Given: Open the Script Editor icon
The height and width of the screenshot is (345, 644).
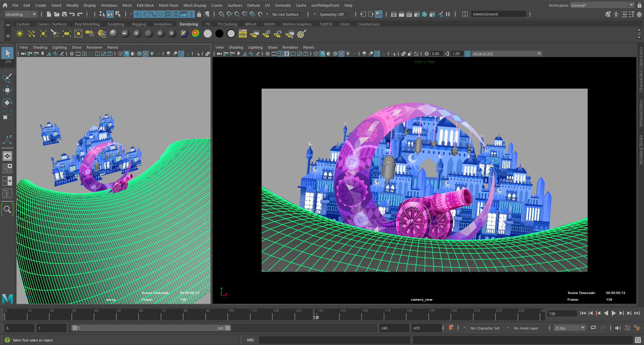Looking at the screenshot, I should (x=638, y=340).
